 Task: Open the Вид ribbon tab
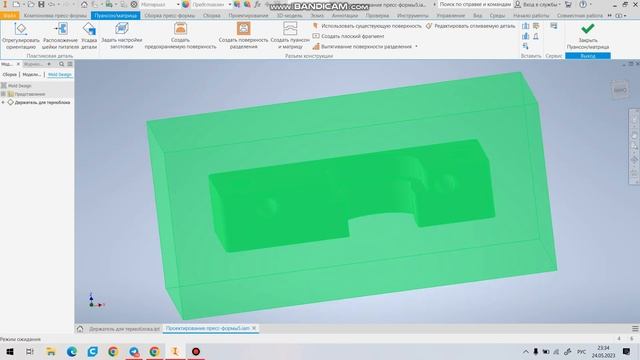coord(477,16)
